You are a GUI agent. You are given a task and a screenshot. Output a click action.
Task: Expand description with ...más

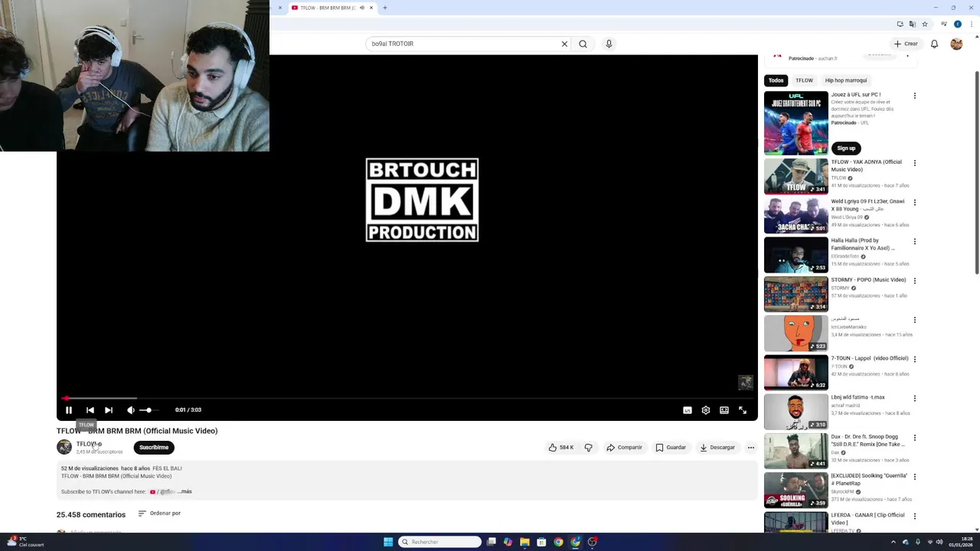[185, 491]
